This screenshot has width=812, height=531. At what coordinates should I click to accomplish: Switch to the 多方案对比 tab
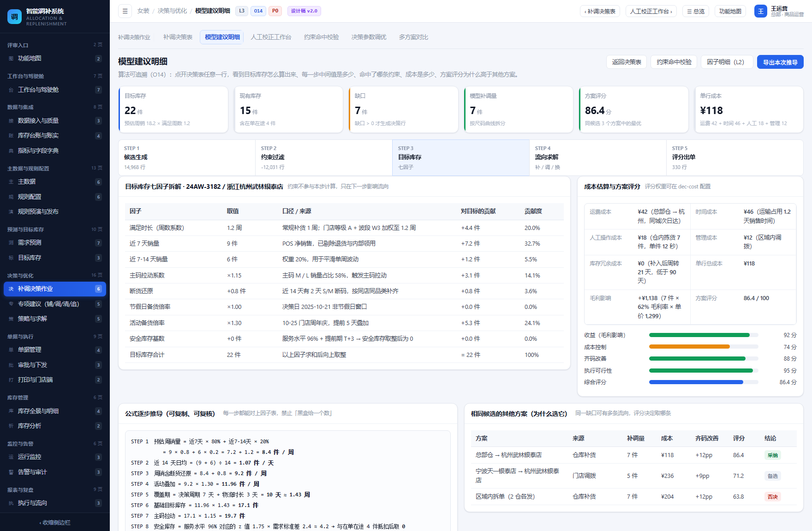(x=413, y=37)
